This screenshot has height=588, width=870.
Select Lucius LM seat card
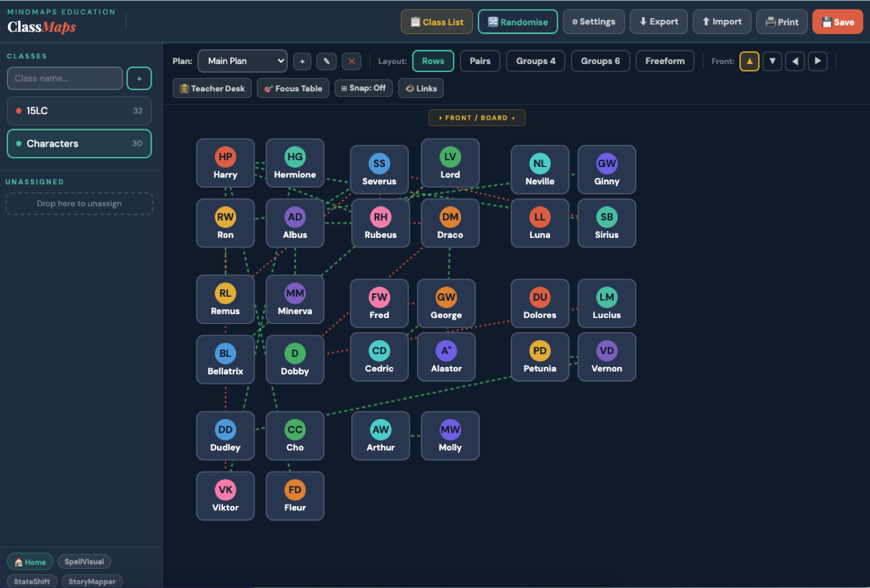coord(607,303)
